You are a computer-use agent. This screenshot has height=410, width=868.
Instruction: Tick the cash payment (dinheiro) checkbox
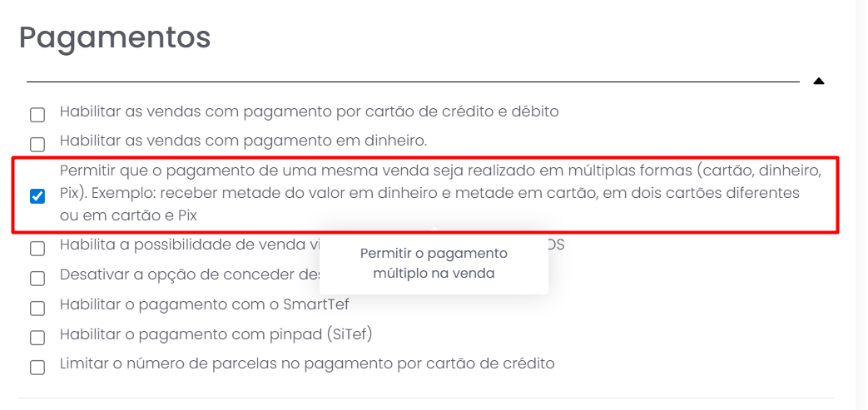coord(37,143)
